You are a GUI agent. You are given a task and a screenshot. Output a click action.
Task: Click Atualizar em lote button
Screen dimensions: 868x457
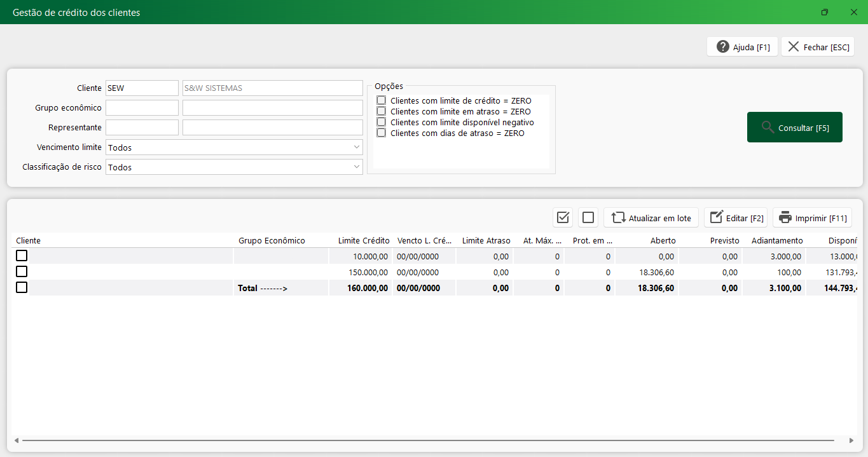point(651,217)
